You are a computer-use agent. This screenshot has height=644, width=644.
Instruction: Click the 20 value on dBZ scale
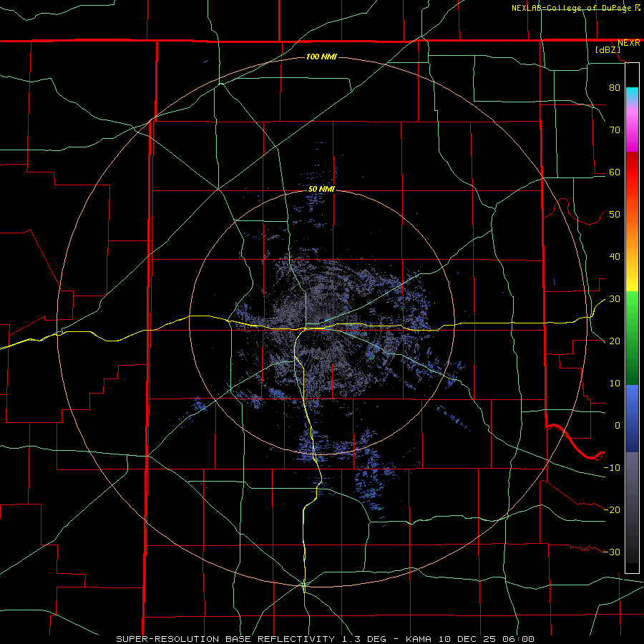[615, 341]
